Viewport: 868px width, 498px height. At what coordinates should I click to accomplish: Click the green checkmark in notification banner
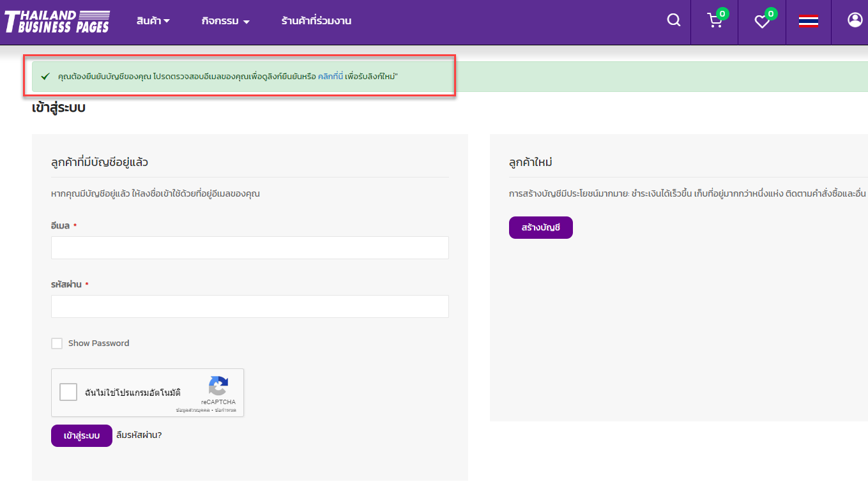coord(45,77)
